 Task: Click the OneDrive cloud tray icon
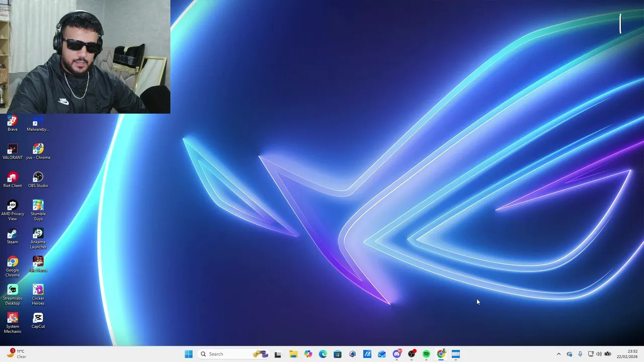(570, 354)
